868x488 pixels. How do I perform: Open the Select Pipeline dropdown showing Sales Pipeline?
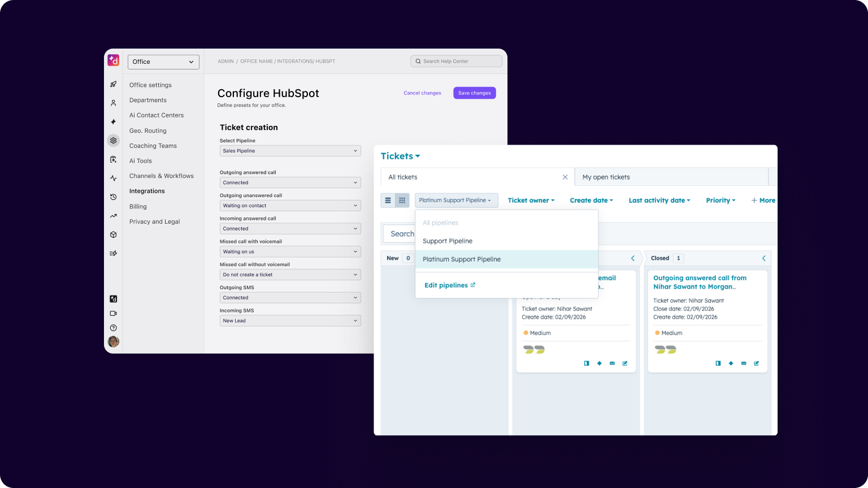290,150
